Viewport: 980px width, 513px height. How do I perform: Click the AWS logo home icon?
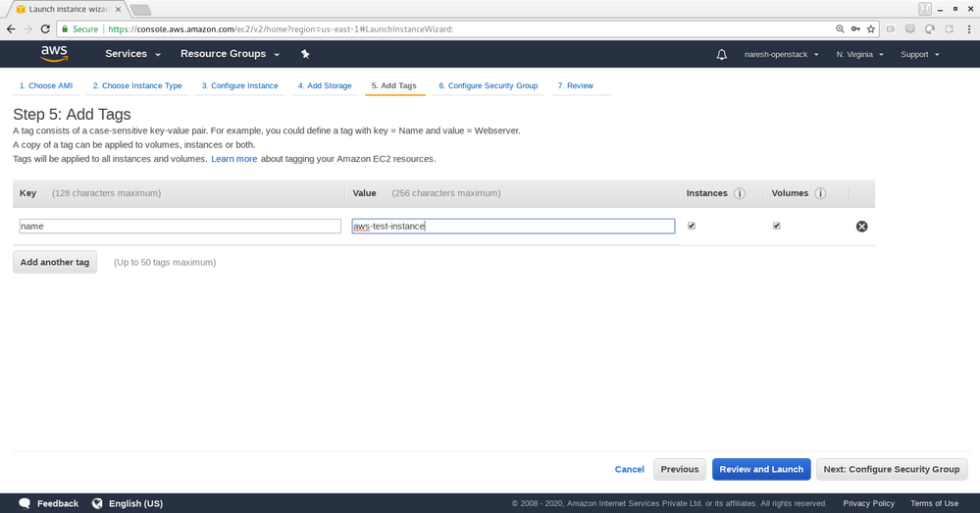pos(54,54)
